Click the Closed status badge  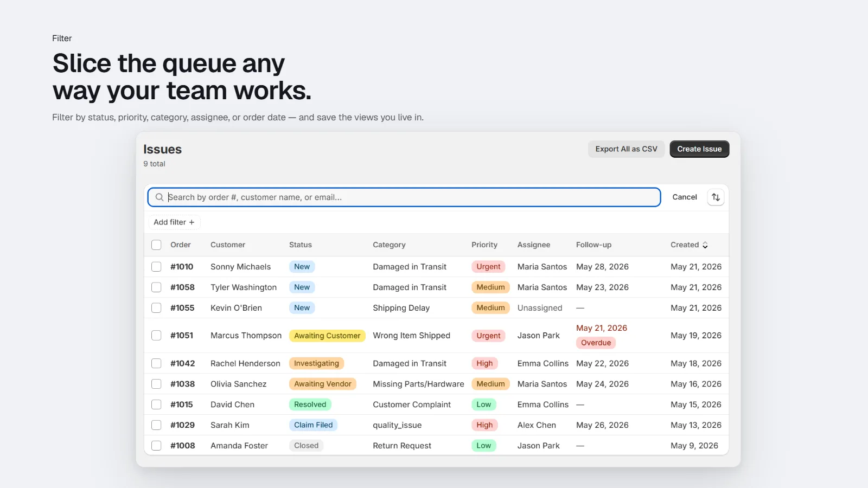tap(307, 446)
